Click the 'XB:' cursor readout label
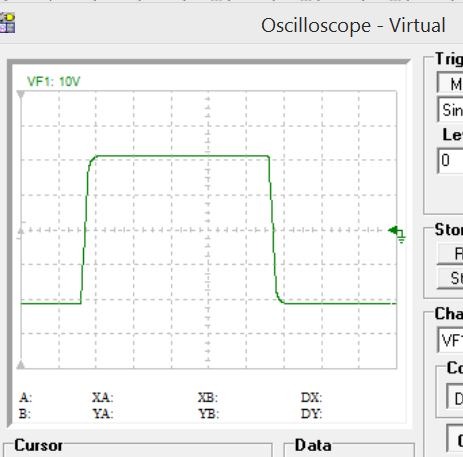This screenshot has height=457, width=463. (208, 397)
